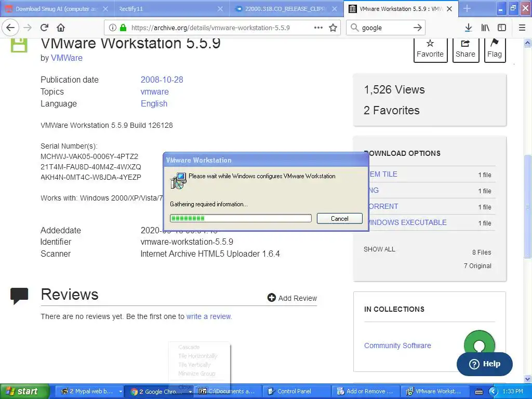Viewport: 532px width, 399px height.
Task: Open the downloads arrow icon
Action: coord(468,28)
